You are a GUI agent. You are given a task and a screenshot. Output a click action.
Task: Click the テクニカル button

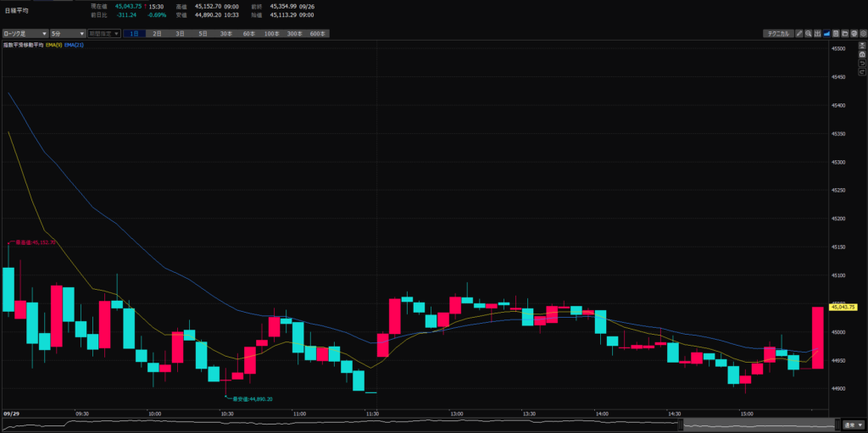point(777,34)
